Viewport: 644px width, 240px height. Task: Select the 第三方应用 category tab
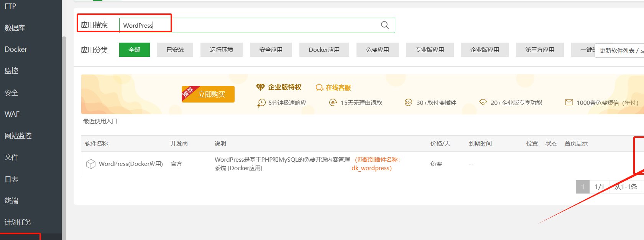(540, 50)
